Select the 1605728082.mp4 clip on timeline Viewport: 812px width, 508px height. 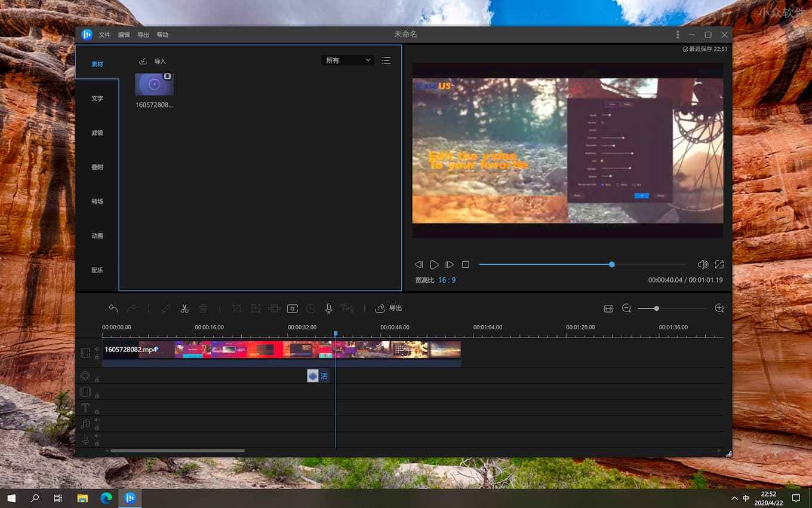click(x=282, y=353)
